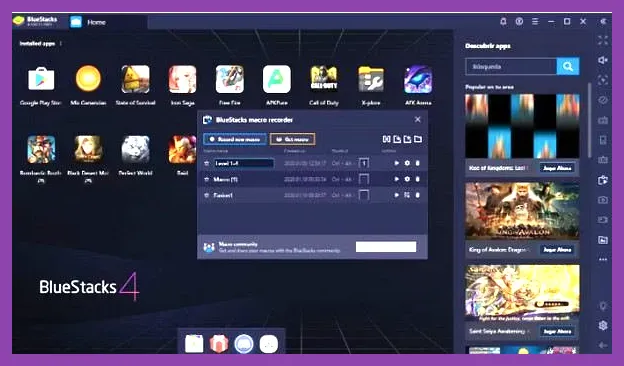Open the hamburger menu in title bar

(535, 21)
